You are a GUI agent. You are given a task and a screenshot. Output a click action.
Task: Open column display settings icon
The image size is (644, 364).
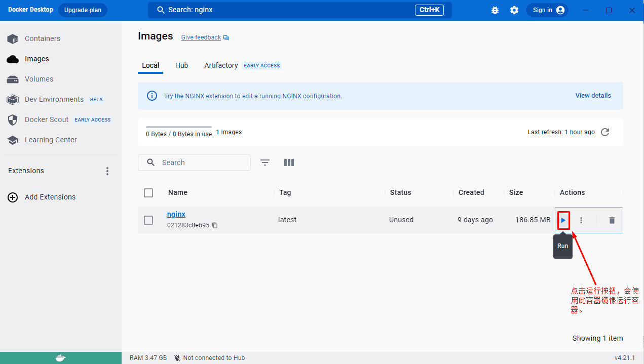pyautogui.click(x=289, y=163)
